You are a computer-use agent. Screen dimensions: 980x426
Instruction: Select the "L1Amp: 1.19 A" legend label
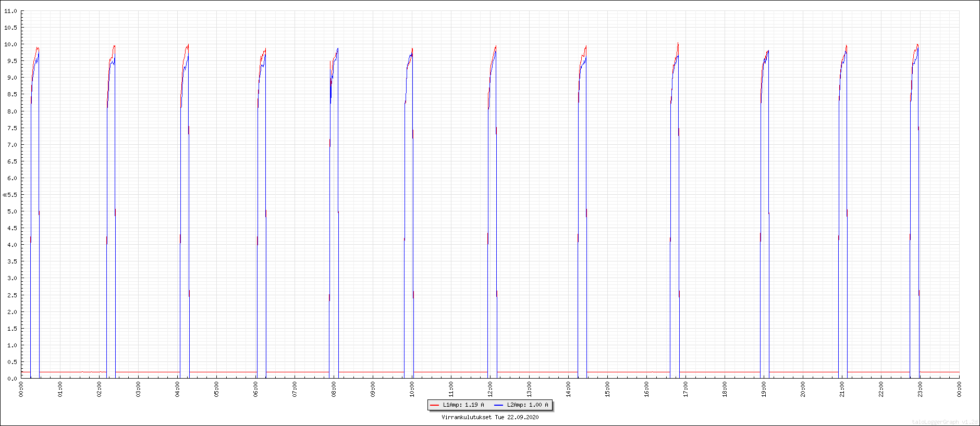pyautogui.click(x=463, y=405)
